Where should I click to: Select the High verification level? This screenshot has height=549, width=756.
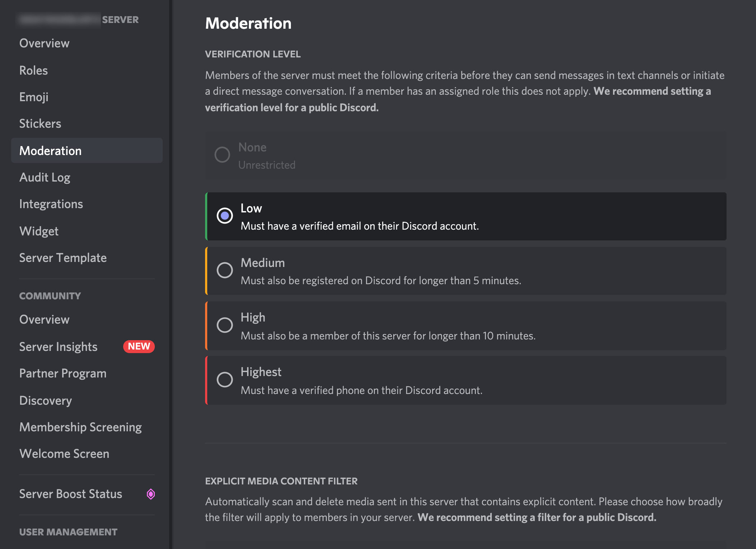(x=224, y=324)
